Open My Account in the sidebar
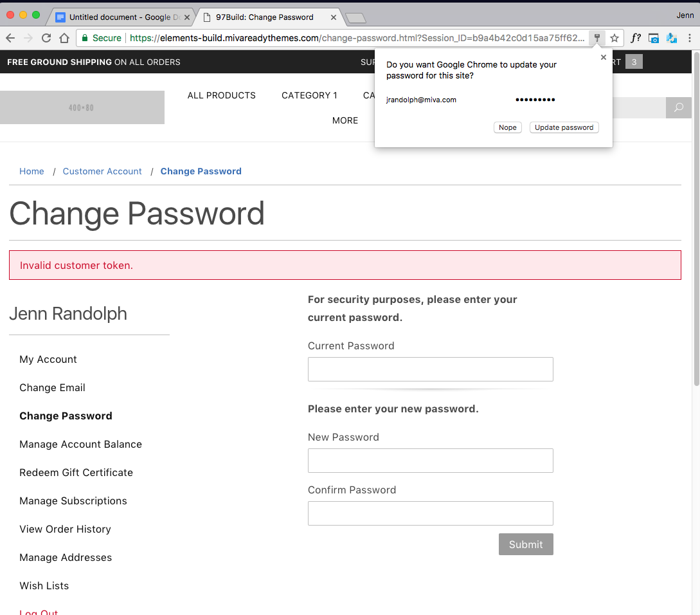700x615 pixels. [x=48, y=360]
